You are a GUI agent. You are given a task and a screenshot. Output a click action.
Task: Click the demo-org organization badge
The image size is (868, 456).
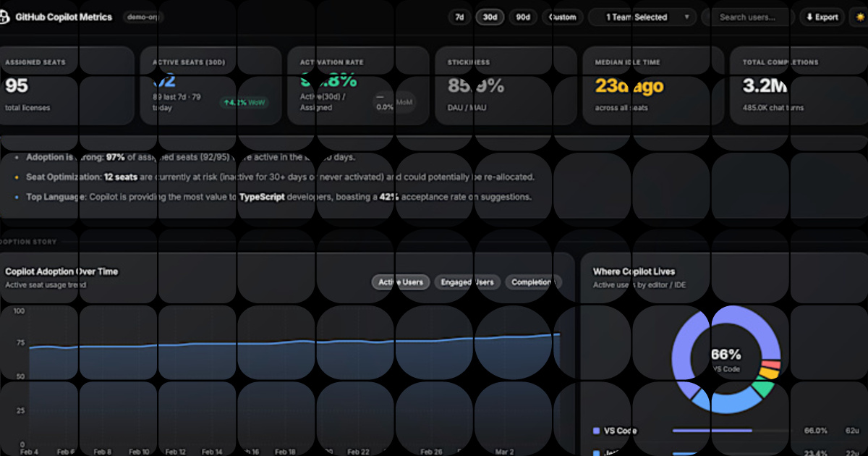pyautogui.click(x=143, y=17)
